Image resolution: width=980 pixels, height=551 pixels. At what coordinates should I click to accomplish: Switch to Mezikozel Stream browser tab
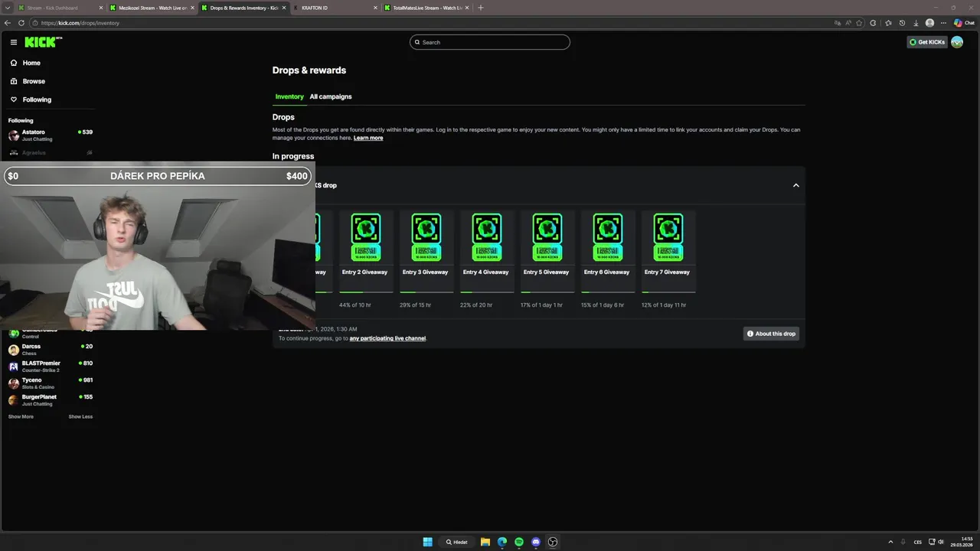[152, 8]
